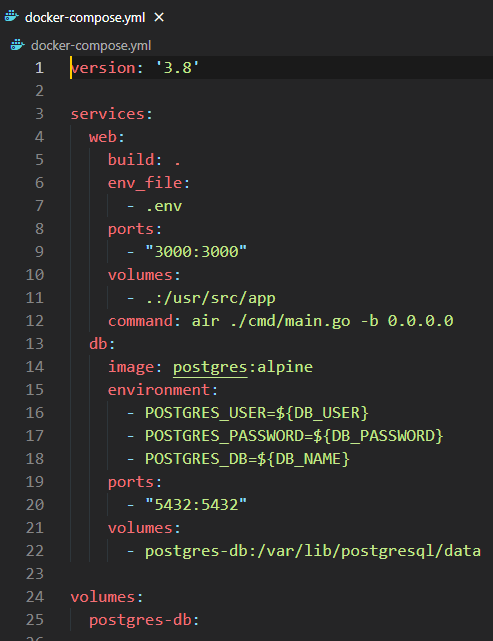Click "ports:" under the db service
This screenshot has width=493, height=641.
135,482
